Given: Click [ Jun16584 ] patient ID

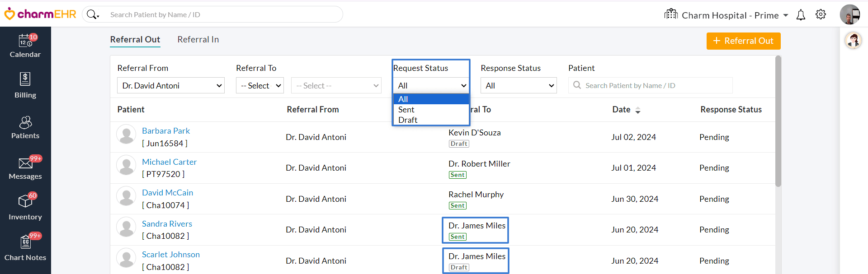Looking at the screenshot, I should (165, 144).
